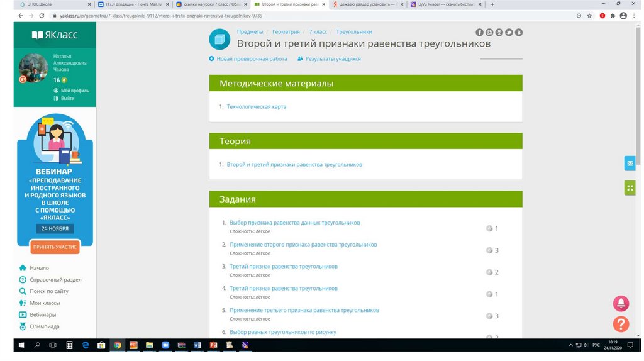The image size is (644, 361).
Task: Open task 'Выбор признака равенства данных треугольников'
Action: coord(294,222)
